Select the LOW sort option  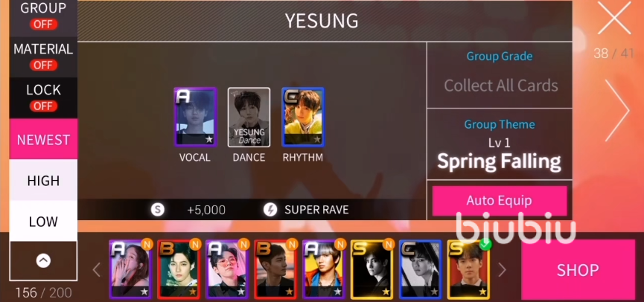pos(43,222)
